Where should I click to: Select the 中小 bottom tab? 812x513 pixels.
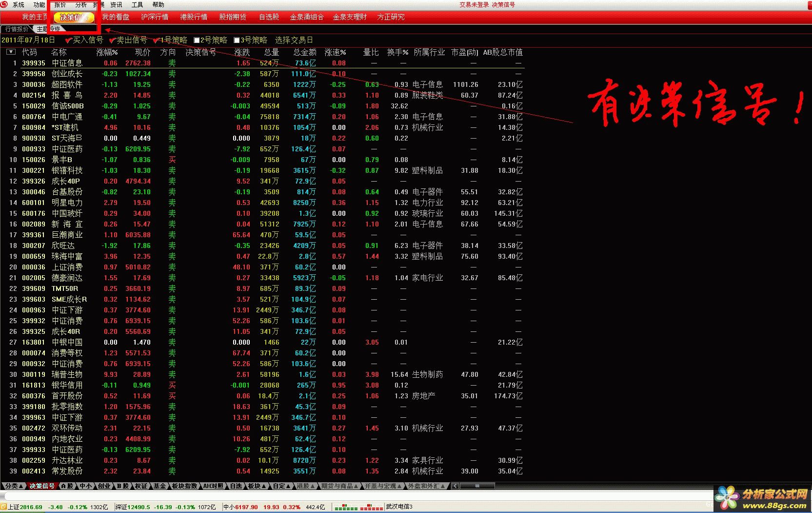pyautogui.click(x=85, y=486)
